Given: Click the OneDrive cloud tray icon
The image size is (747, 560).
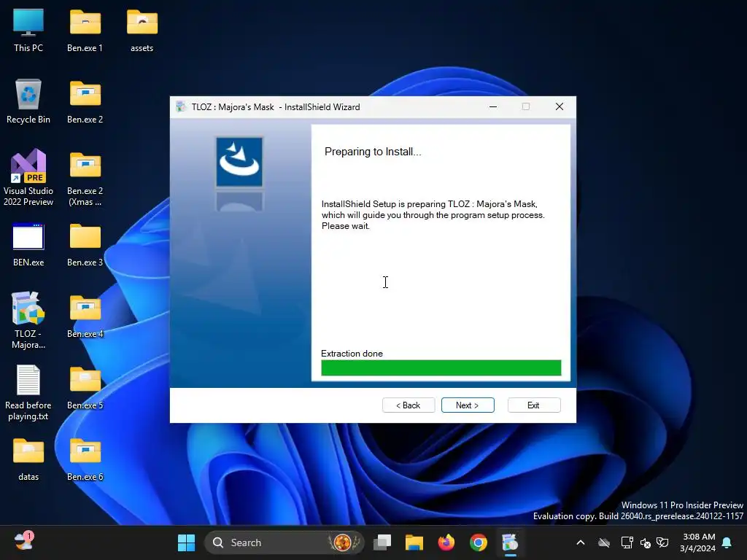Looking at the screenshot, I should pyautogui.click(x=604, y=542).
